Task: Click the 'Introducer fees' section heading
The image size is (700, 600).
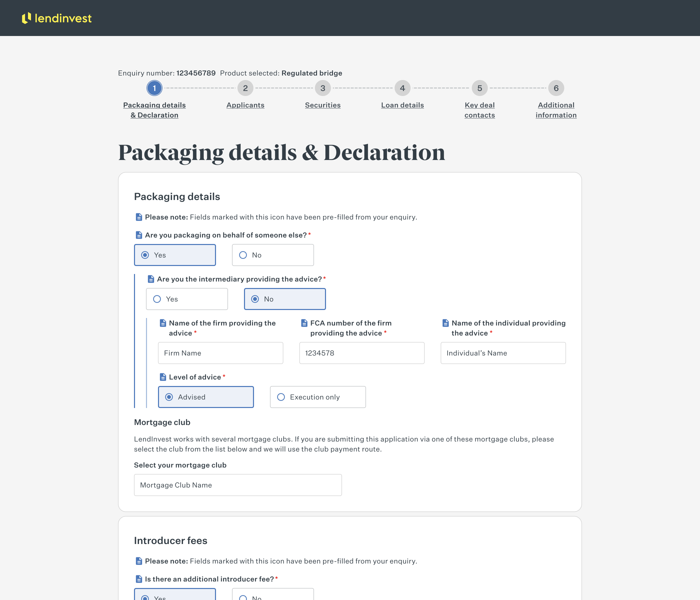Action: click(171, 541)
